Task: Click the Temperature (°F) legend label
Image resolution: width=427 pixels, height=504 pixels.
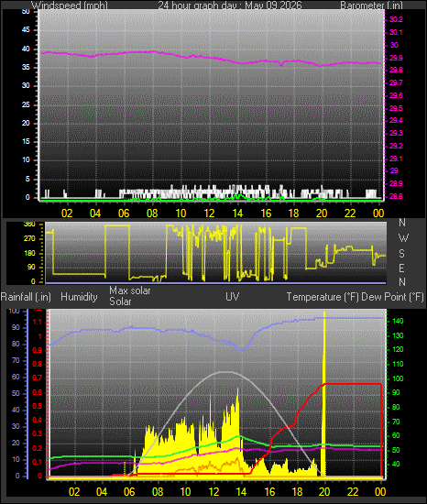Action: (323, 297)
